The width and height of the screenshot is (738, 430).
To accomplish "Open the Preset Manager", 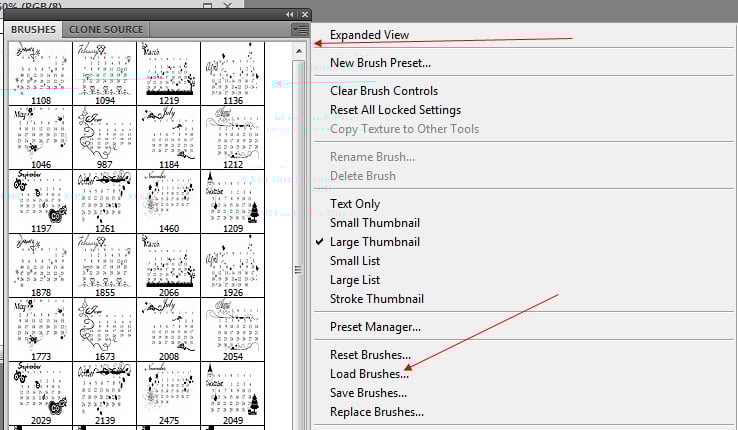I will [x=375, y=326].
